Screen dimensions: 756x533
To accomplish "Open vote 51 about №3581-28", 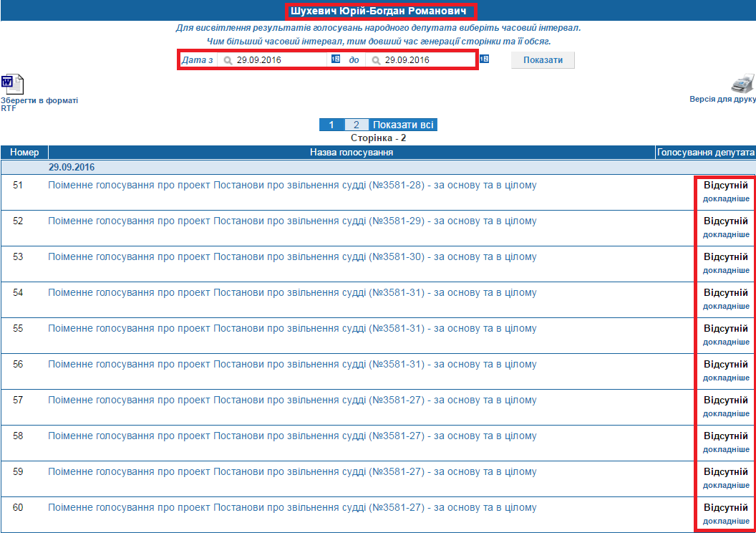I will coord(292,186).
